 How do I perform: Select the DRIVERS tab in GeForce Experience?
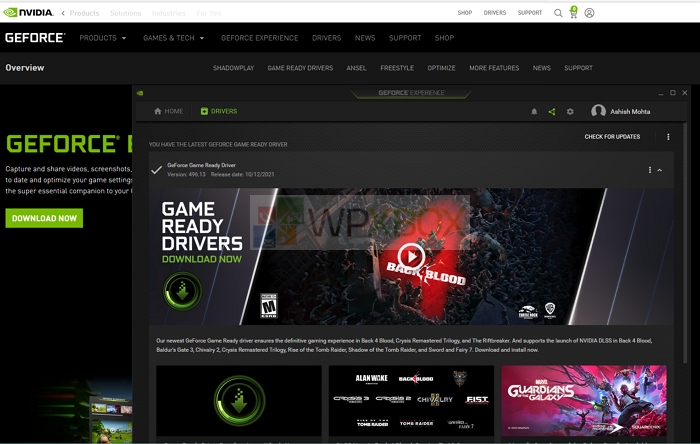click(219, 112)
